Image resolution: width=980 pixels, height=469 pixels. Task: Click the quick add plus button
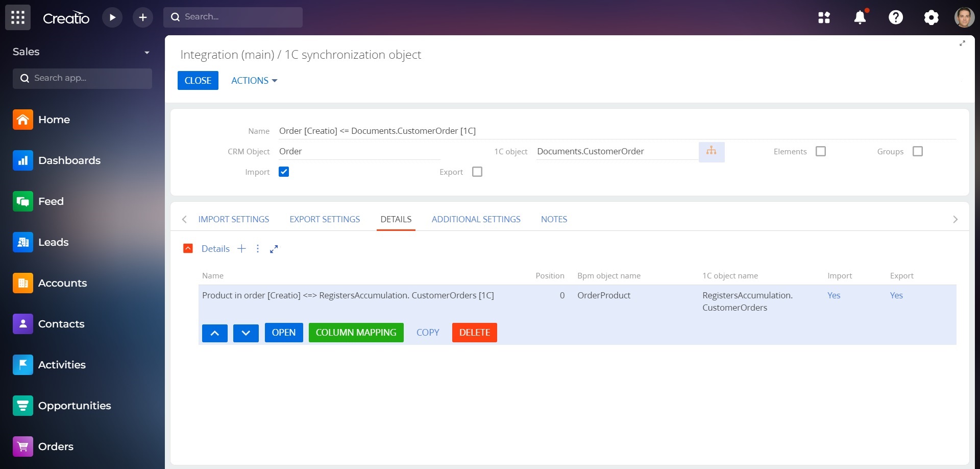point(143,17)
